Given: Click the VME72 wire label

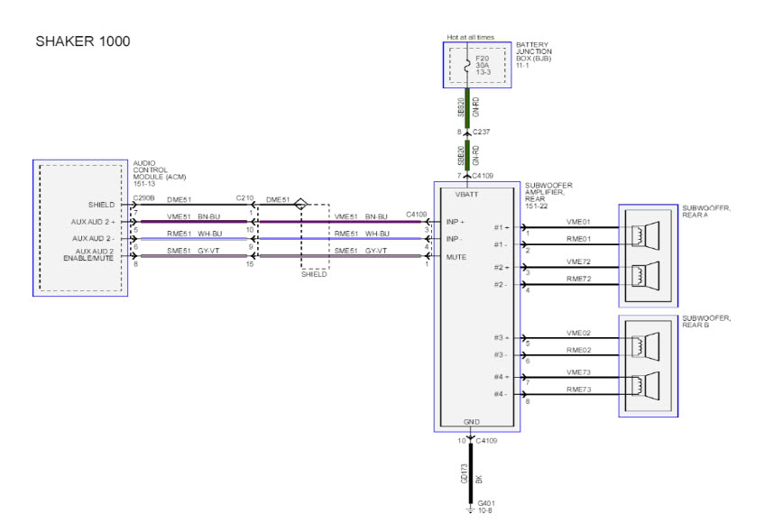Looking at the screenshot, I should [578, 261].
